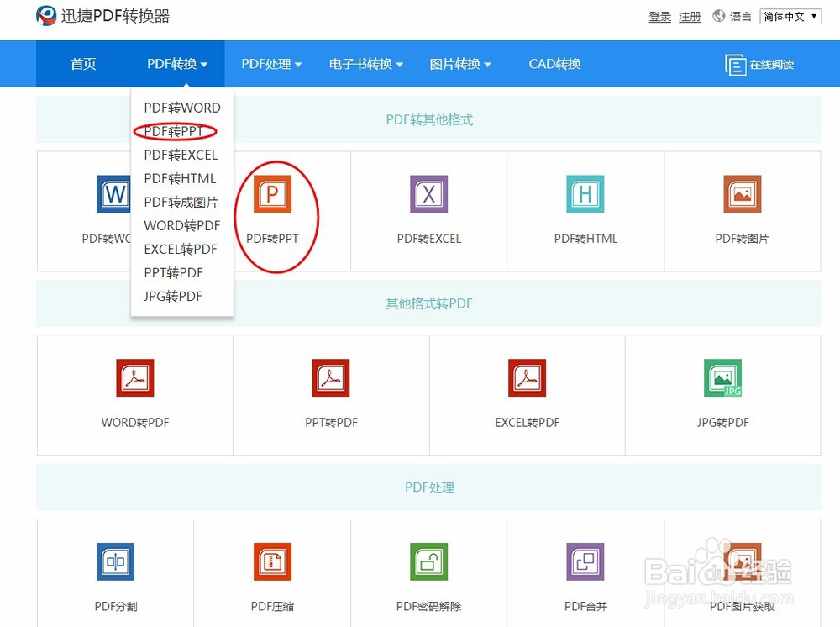Select the orange PDF转PPT icon
The height and width of the screenshot is (627, 840).
[x=272, y=194]
